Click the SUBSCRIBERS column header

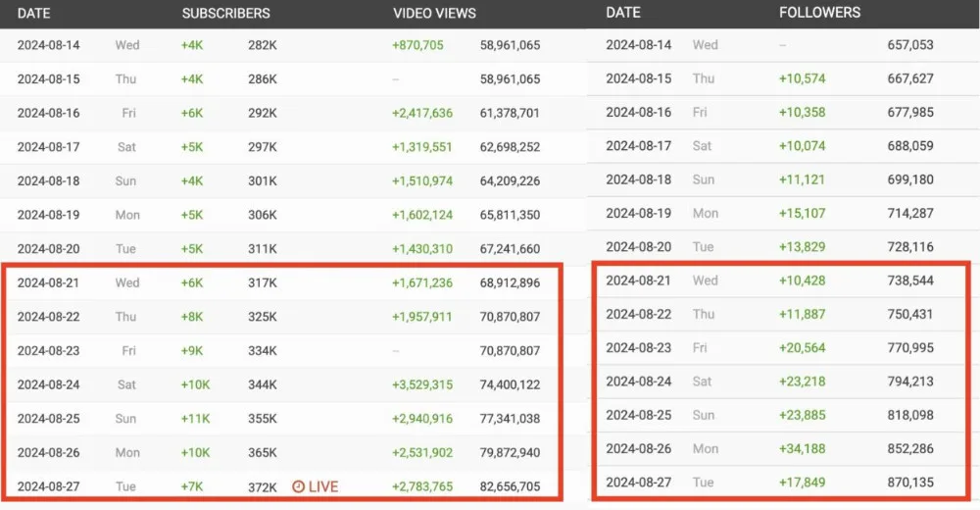pos(225,14)
